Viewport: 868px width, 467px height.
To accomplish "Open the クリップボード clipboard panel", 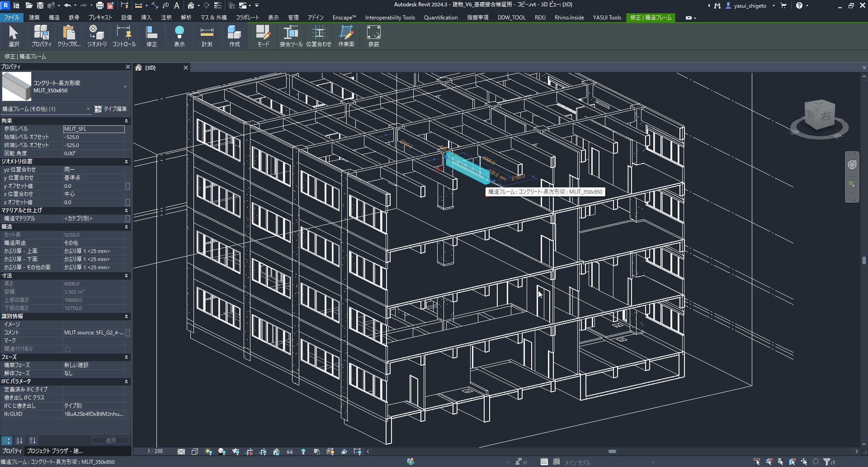I will pyautogui.click(x=69, y=36).
